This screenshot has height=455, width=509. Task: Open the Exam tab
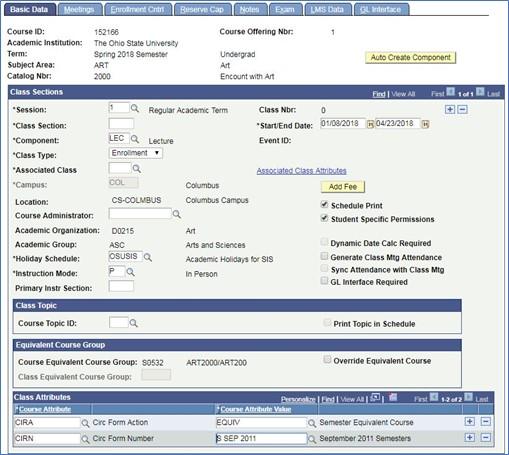click(285, 10)
